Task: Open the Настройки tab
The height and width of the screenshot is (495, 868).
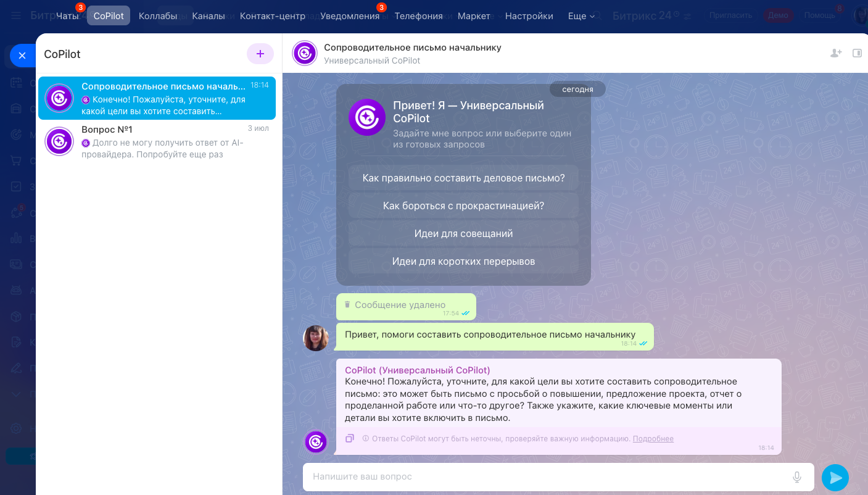Action: click(529, 16)
